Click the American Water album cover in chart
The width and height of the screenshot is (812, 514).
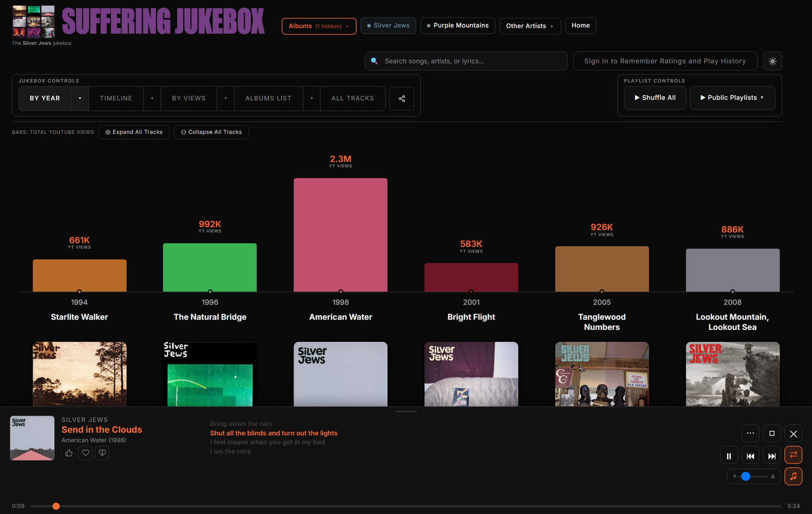[x=340, y=374]
